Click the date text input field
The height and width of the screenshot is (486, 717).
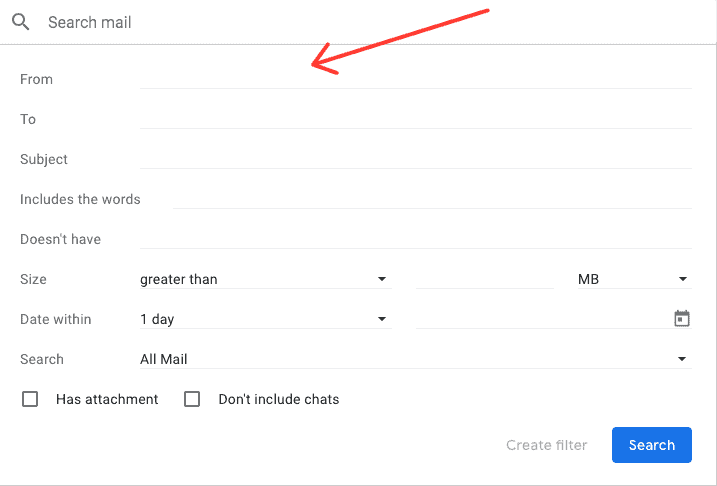[x=540, y=319]
